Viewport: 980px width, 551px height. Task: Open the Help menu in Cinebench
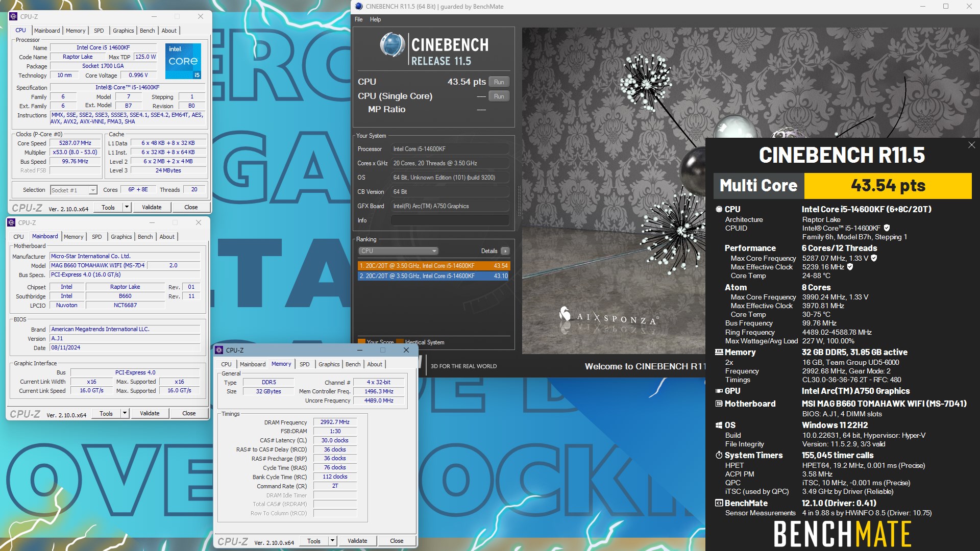tap(375, 19)
